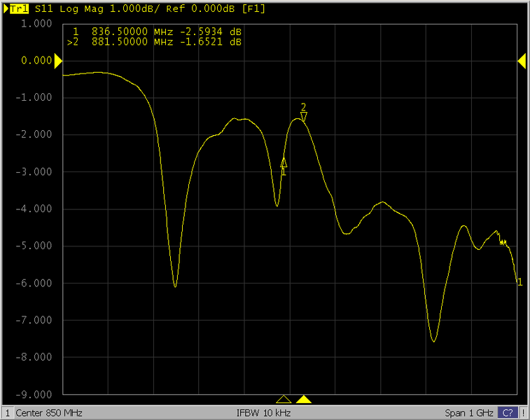Click IFBW 10 kHz in status bar
This screenshot has height=420, width=530.
pyautogui.click(x=263, y=413)
